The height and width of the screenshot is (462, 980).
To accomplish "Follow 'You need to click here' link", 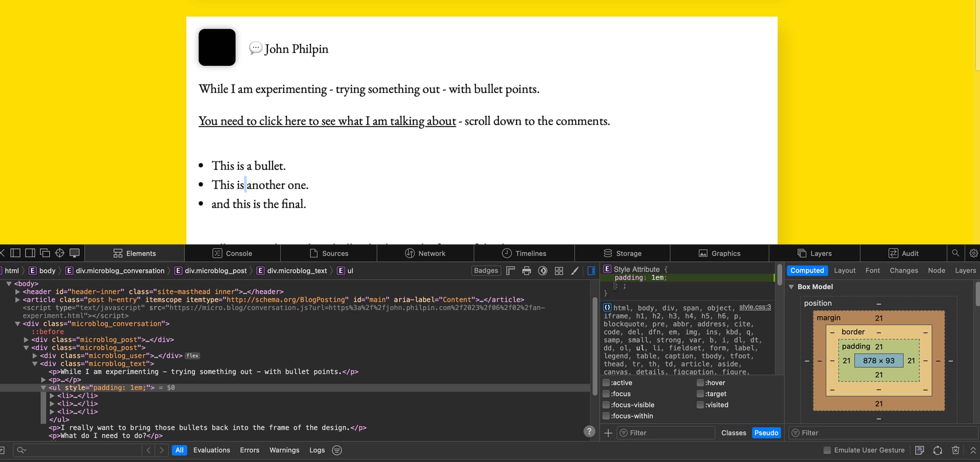I will pyautogui.click(x=327, y=121).
